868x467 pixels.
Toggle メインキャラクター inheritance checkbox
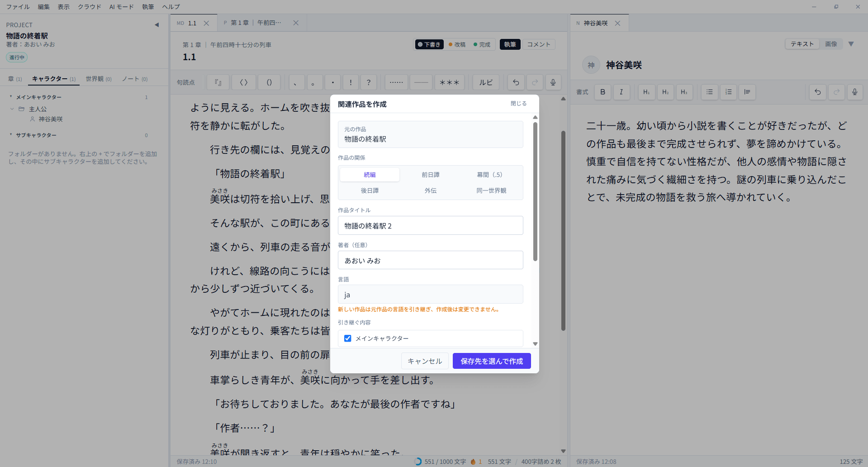pos(348,338)
